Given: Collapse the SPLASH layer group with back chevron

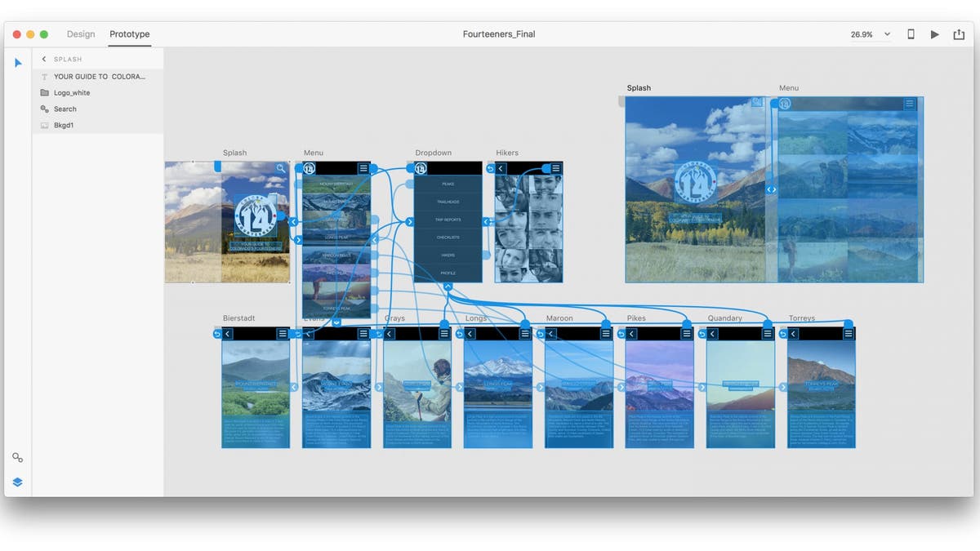Looking at the screenshot, I should click(x=44, y=60).
